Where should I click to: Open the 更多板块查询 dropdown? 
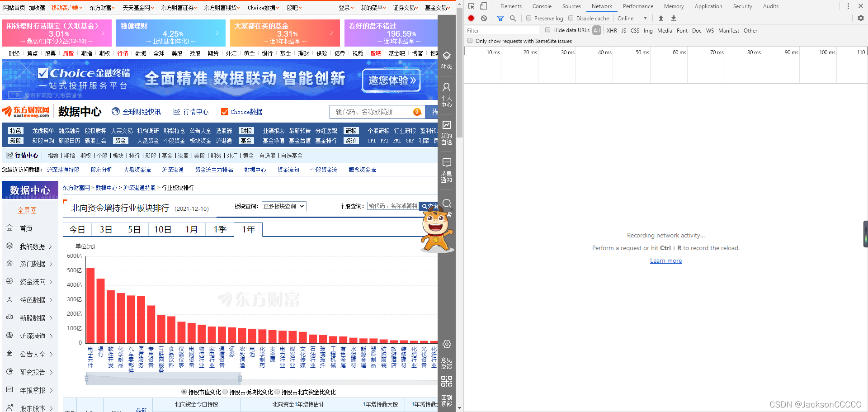284,206
